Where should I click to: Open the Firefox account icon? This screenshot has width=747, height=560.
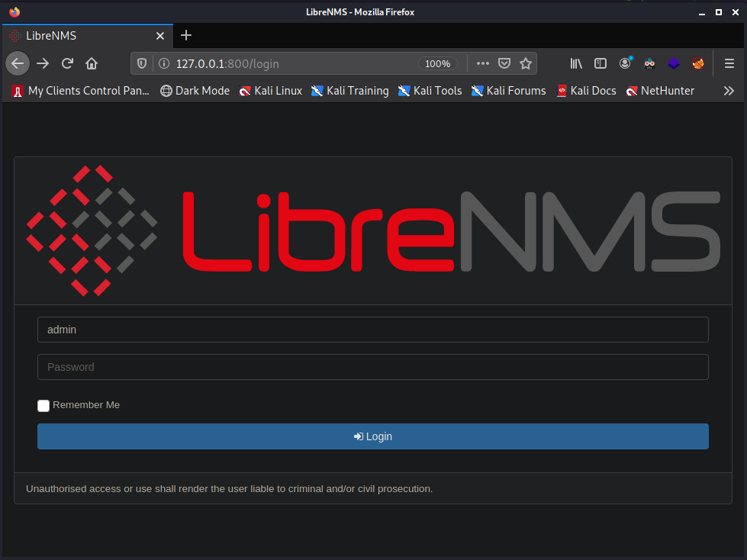point(625,63)
